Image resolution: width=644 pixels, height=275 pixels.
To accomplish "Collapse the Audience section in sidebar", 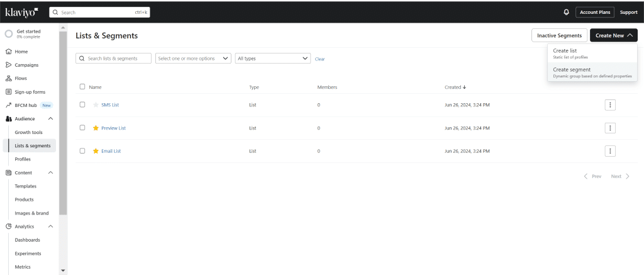I will point(50,119).
